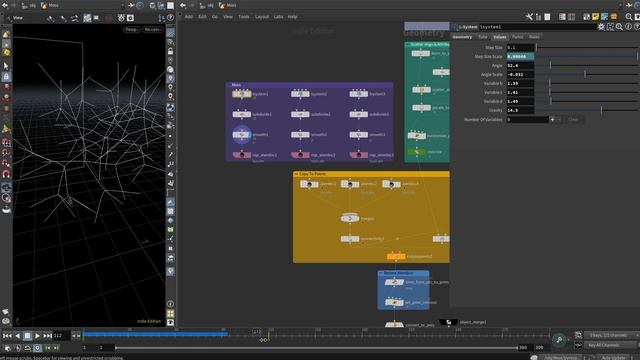This screenshot has width=640, height=360.
Task: Open the Add menu in network editor
Action: (x=189, y=17)
